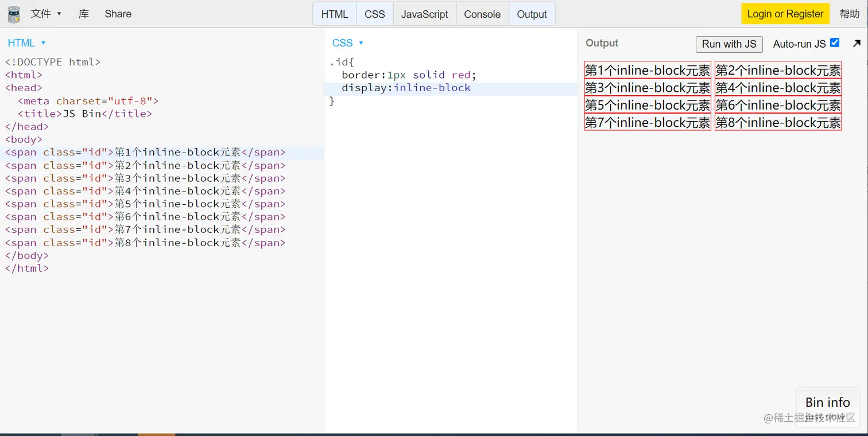Open the 文件 dropdown menu
This screenshot has width=868, height=436.
click(x=46, y=14)
